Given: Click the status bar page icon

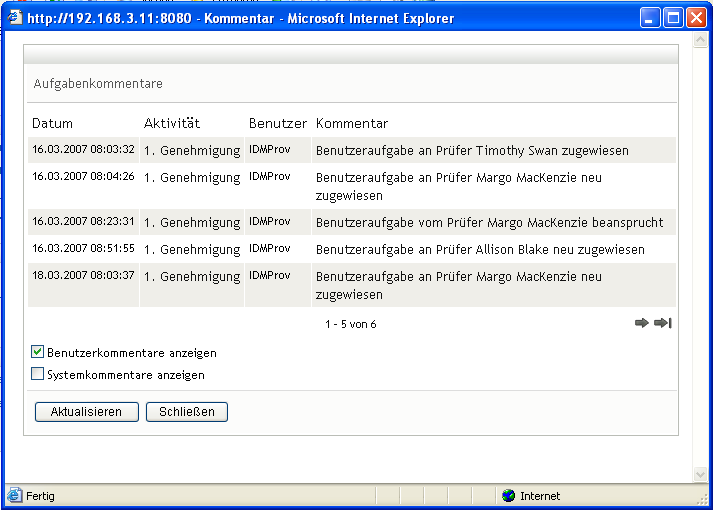Looking at the screenshot, I should (x=14, y=495).
